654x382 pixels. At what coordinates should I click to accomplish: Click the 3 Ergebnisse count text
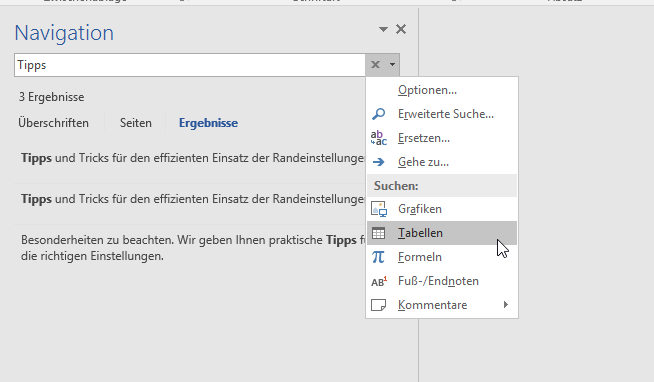[x=51, y=97]
